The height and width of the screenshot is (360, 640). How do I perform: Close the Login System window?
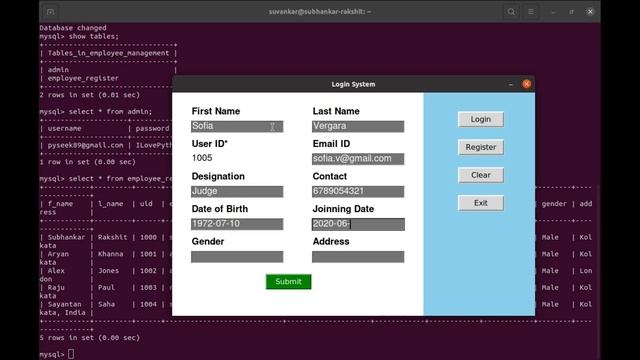527,84
